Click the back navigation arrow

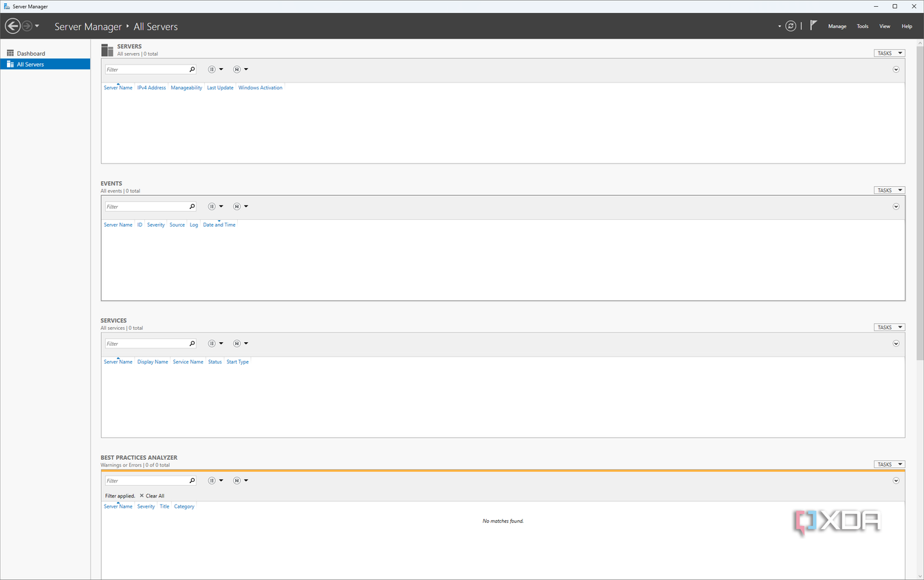coord(12,26)
